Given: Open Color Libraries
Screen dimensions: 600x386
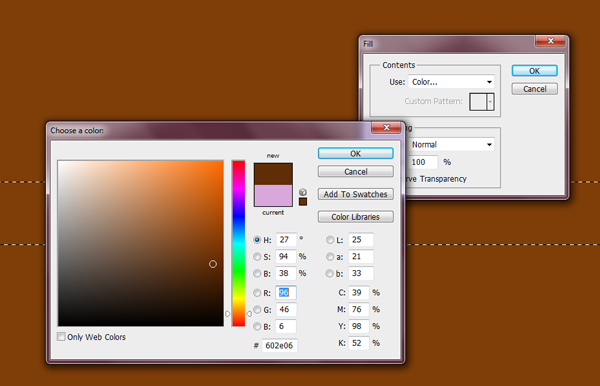Looking at the screenshot, I should (355, 217).
